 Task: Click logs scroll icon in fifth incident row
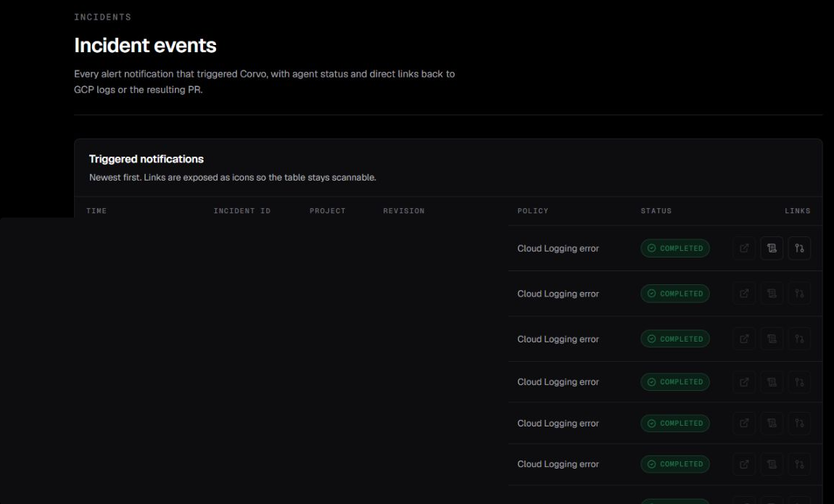pos(772,424)
